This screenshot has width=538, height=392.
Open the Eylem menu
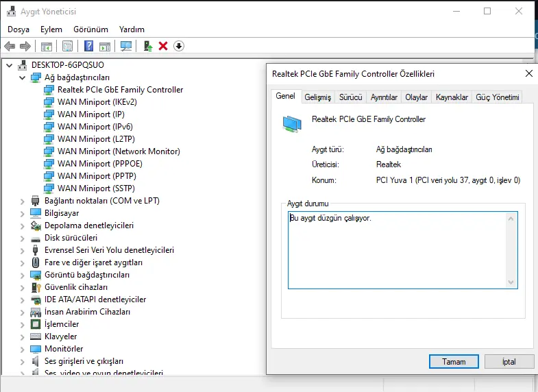tap(51, 29)
